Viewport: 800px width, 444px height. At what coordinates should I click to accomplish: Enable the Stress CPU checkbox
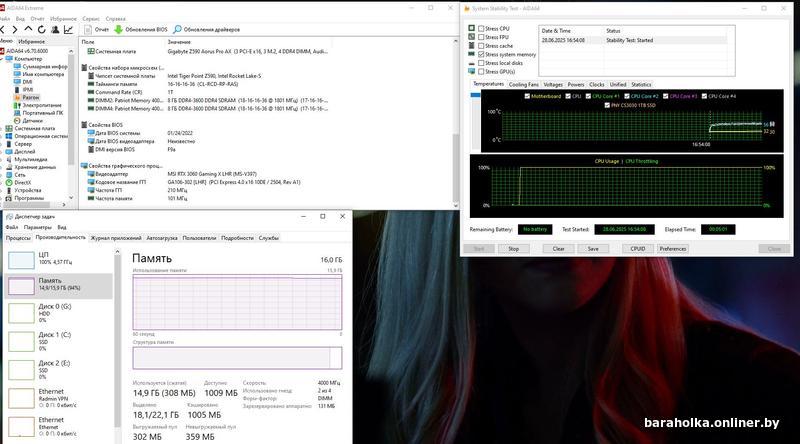(x=481, y=29)
